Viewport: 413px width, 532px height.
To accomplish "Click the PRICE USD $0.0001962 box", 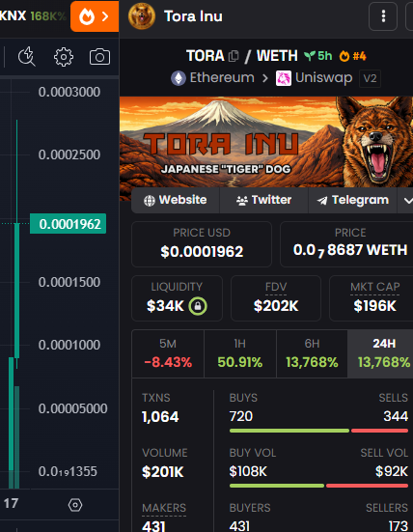I will click(202, 244).
